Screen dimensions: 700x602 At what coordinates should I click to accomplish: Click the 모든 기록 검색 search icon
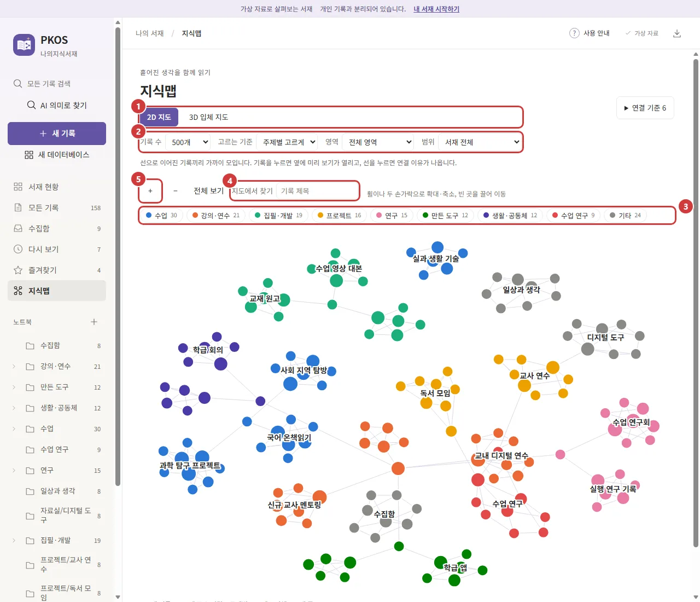pyautogui.click(x=17, y=84)
